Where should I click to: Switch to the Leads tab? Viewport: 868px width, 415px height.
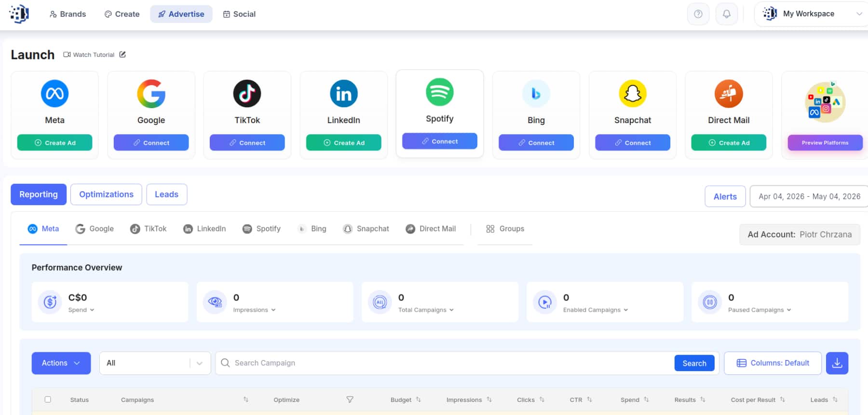[x=166, y=194]
